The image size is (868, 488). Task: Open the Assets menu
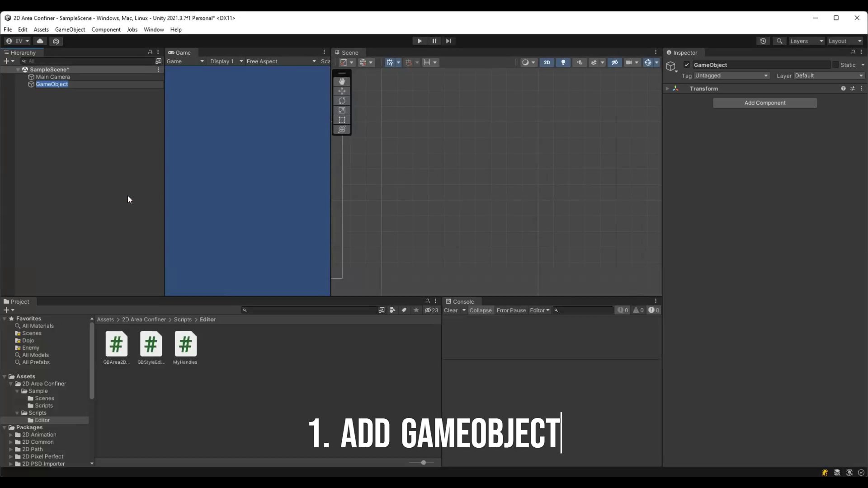(41, 29)
